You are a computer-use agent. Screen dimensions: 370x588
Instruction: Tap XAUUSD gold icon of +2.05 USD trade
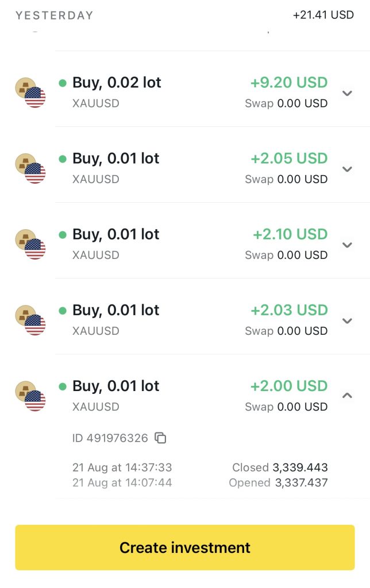30,168
